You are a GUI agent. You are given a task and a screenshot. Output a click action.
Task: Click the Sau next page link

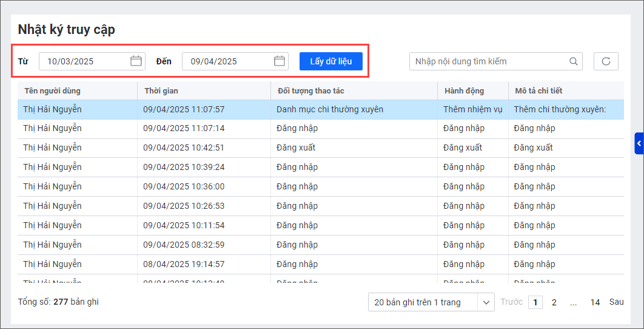[x=616, y=302]
